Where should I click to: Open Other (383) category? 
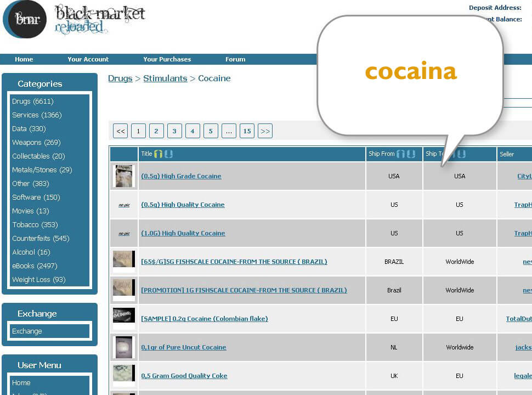(x=31, y=184)
